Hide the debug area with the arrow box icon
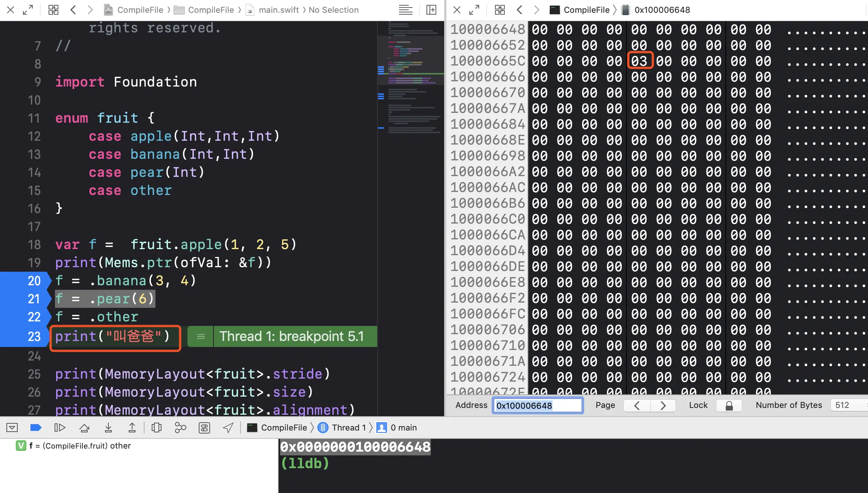The height and width of the screenshot is (493, 868). pyautogui.click(x=12, y=428)
